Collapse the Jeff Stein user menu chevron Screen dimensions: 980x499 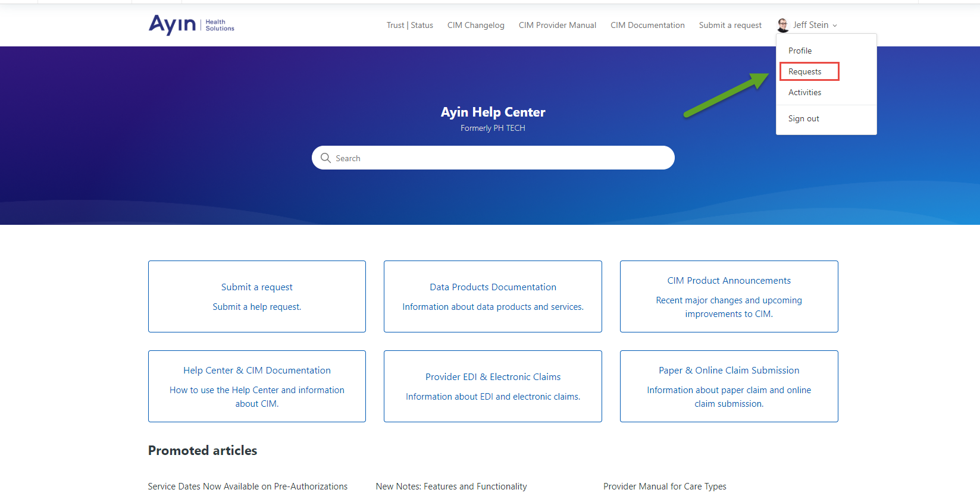(x=835, y=26)
